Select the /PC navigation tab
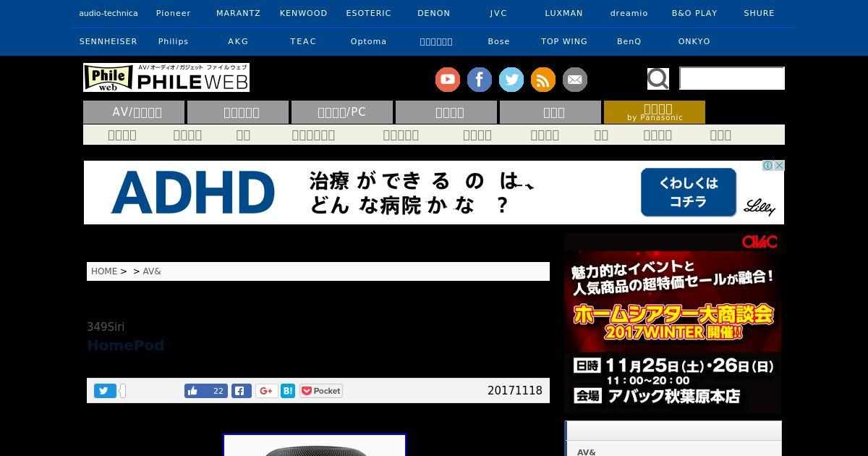Screen dimensions: 868x456 [x=342, y=112]
